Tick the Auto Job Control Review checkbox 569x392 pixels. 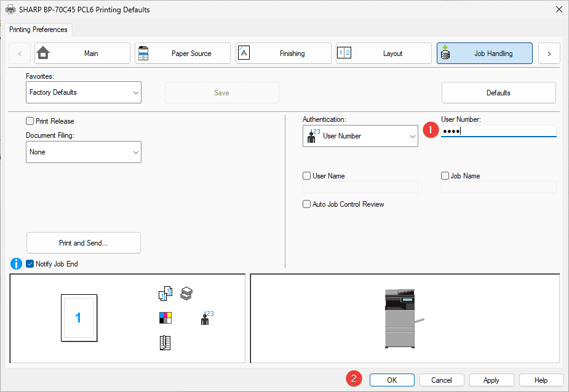[x=307, y=204]
